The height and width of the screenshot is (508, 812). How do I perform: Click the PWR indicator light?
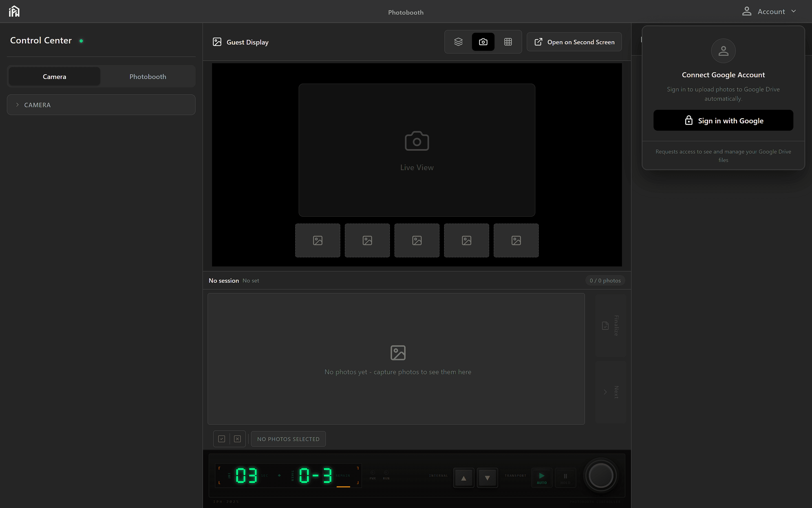[372, 472]
